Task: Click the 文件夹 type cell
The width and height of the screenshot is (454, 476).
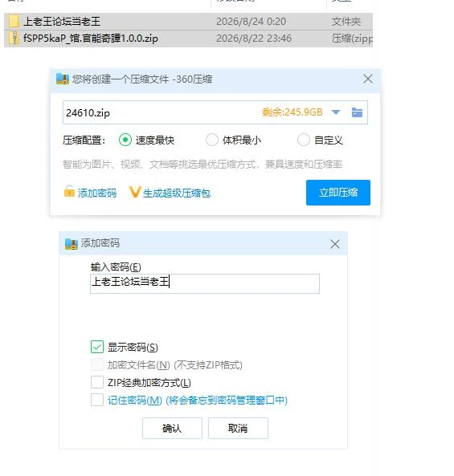Action: [x=346, y=21]
